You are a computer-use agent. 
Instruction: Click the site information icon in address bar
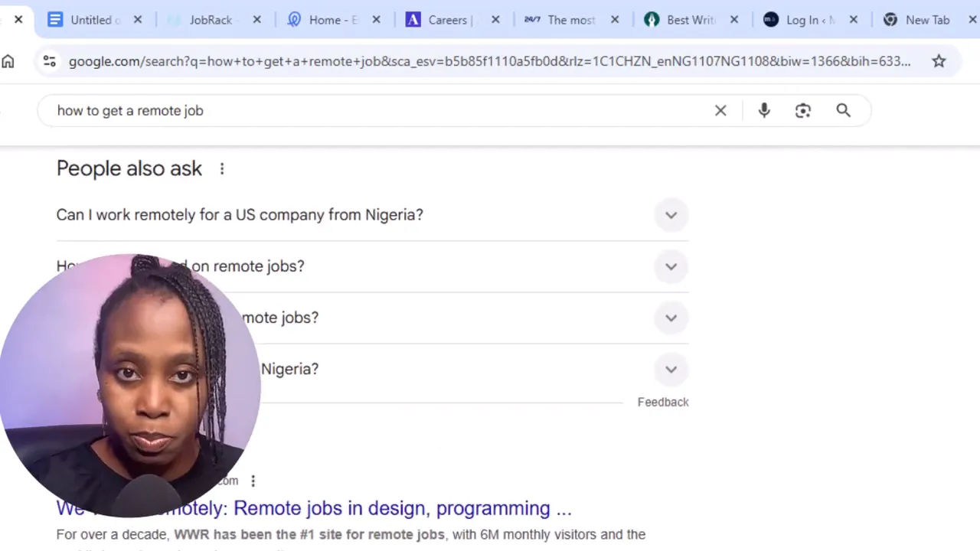tap(49, 61)
